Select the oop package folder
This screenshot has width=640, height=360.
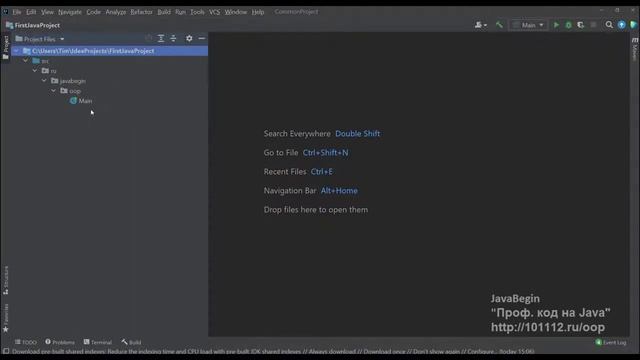[x=71, y=91]
